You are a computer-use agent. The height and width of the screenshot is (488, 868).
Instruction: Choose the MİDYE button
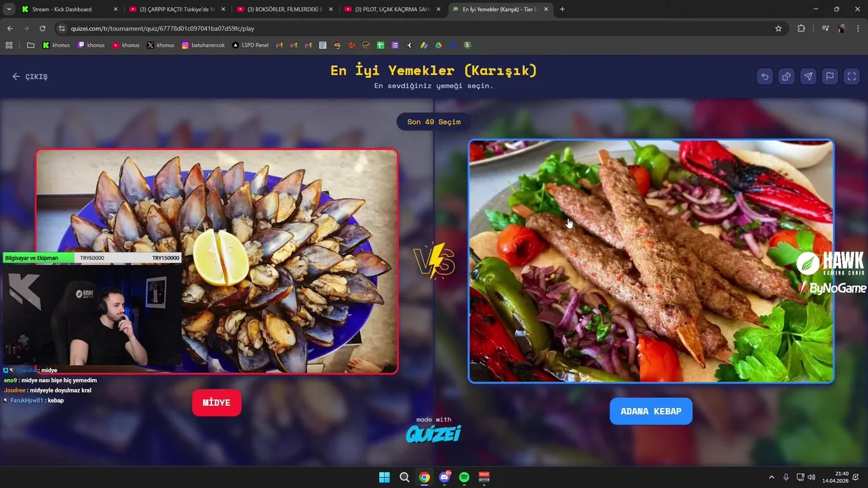[216, 403]
